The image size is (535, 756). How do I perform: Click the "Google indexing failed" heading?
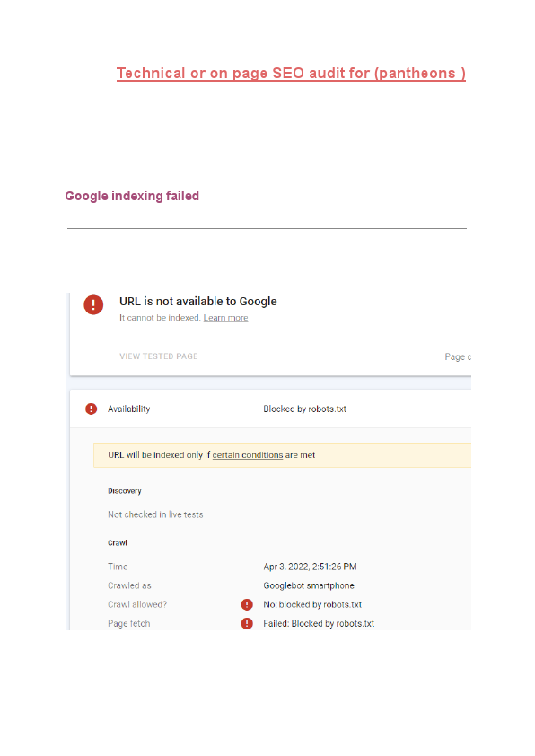coord(132,196)
